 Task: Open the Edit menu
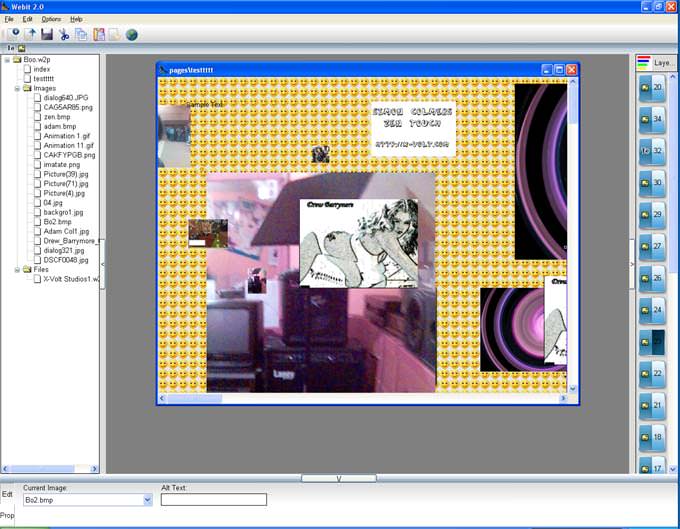[27, 19]
